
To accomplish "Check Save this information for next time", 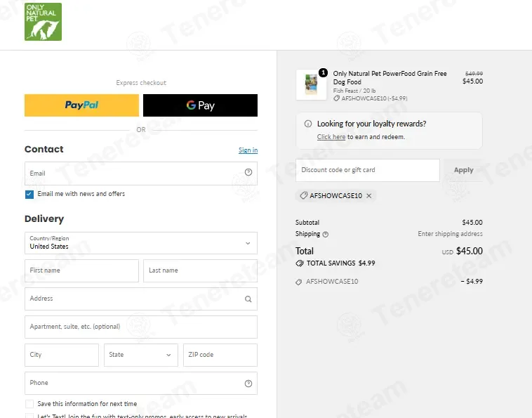I will point(29,404).
